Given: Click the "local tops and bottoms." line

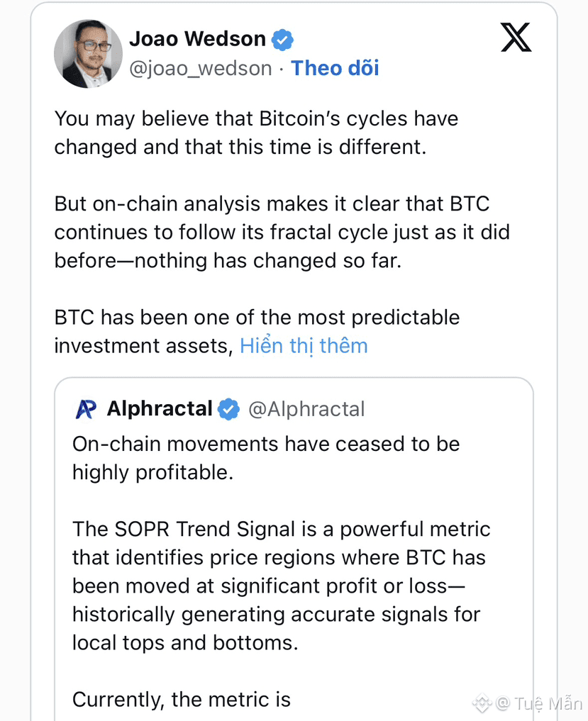Looking at the screenshot, I should (x=184, y=643).
